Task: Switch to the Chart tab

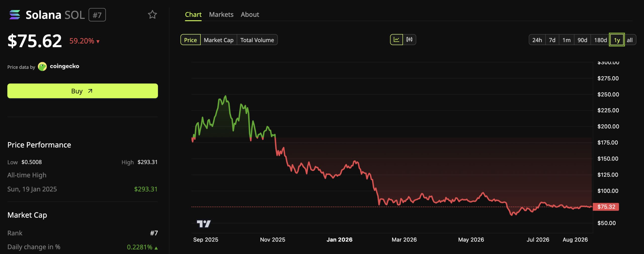Action: 193,15
